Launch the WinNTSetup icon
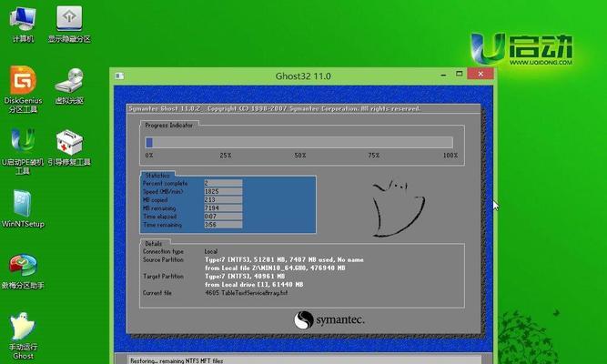 point(23,208)
